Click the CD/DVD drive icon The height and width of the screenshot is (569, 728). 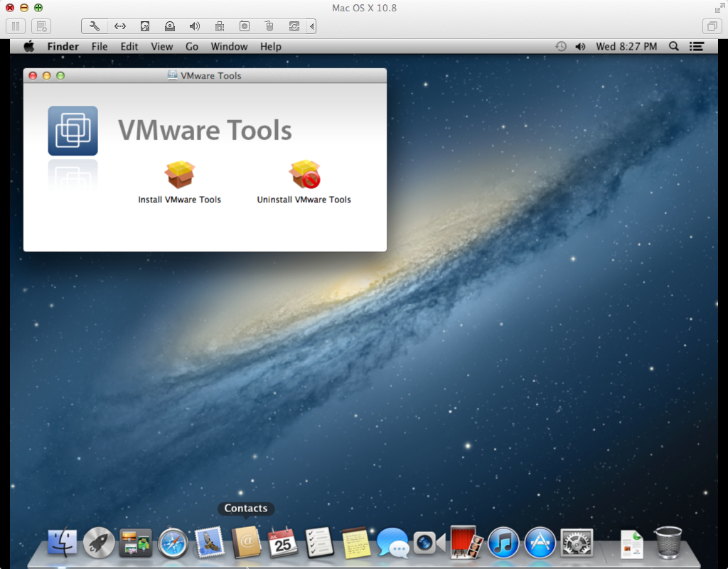point(170,26)
